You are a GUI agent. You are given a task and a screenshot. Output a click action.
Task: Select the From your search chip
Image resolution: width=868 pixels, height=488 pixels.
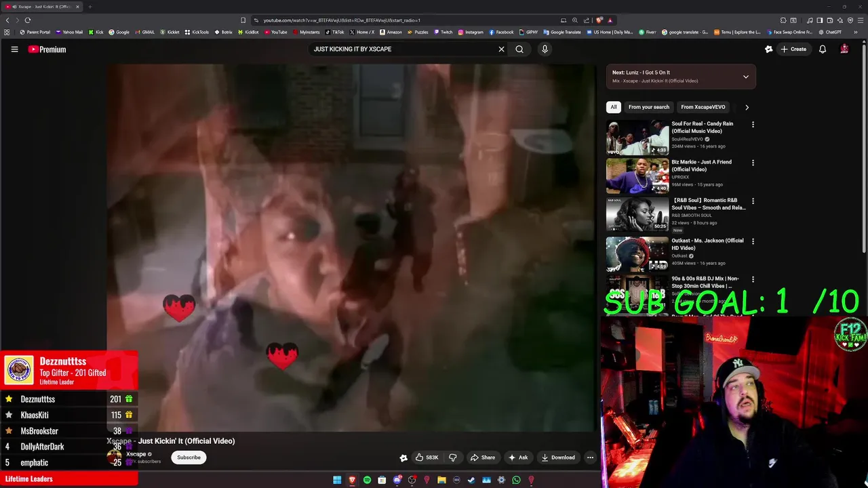pyautogui.click(x=649, y=107)
